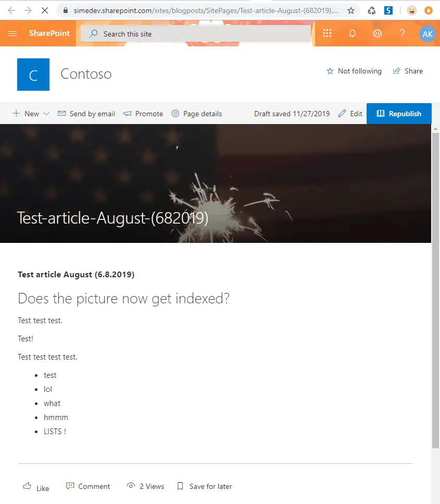The height and width of the screenshot is (504, 440).
Task: Open the AK account profile avatar
Action: 427,34
